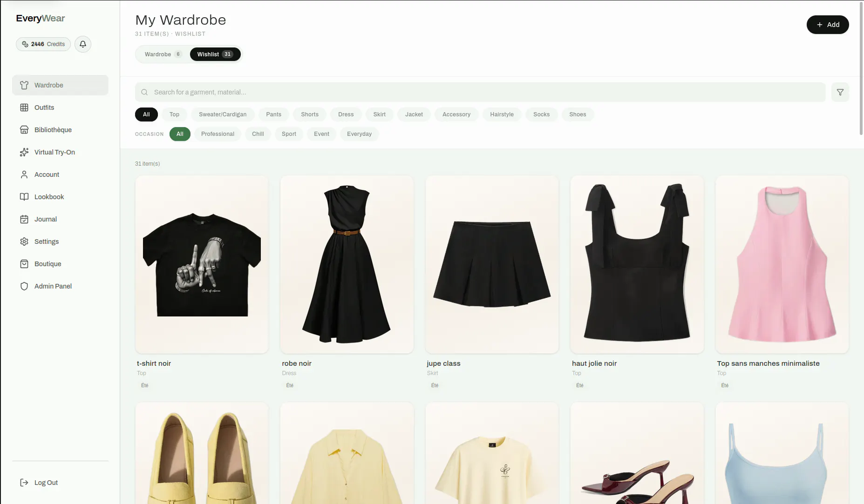Screen dimensions: 864x504
Task: Select the Chill occasion chip
Action: pyautogui.click(x=258, y=134)
